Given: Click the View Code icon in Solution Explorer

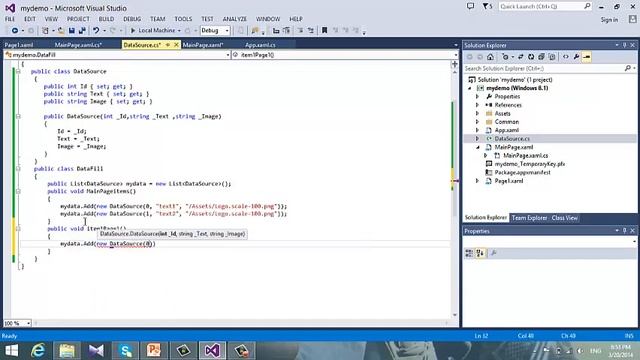Looking at the screenshot, I should (566, 57).
